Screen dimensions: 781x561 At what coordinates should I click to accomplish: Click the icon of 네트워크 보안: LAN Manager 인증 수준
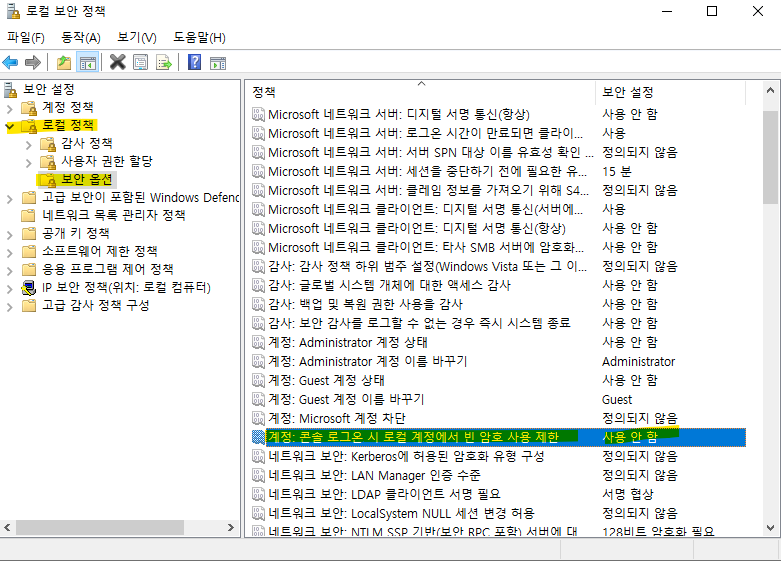[x=258, y=475]
